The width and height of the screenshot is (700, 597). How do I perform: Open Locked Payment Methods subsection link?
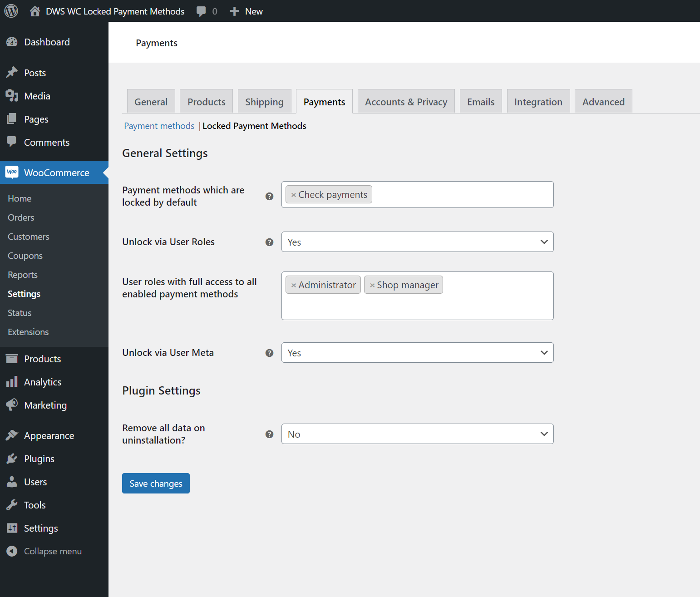tap(254, 126)
